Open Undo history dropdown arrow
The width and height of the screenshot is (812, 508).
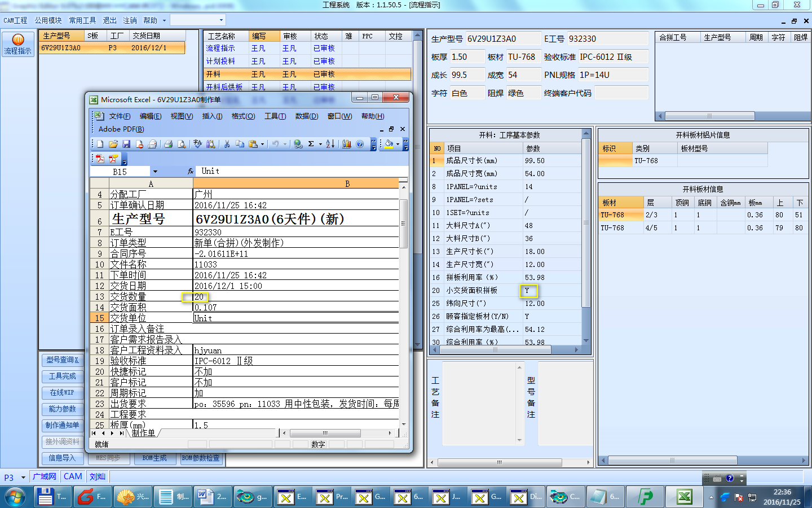tap(285, 144)
